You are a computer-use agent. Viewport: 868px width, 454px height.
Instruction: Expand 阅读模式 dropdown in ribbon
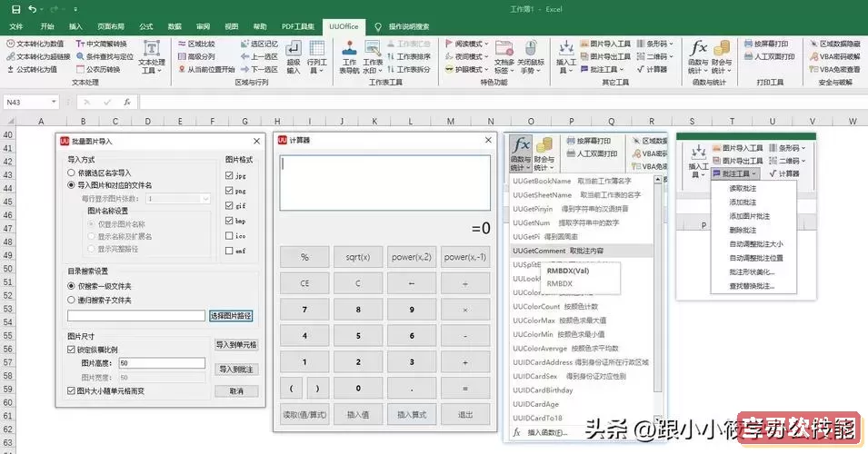point(467,44)
